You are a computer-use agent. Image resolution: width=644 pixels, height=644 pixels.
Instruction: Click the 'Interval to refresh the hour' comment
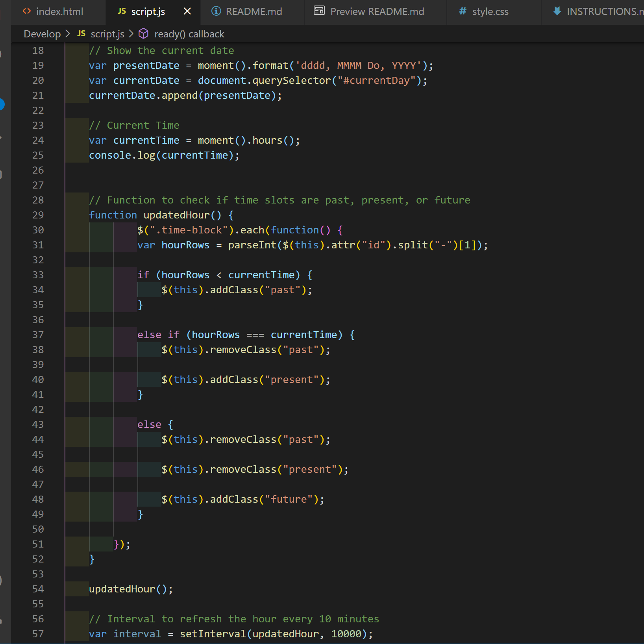(x=234, y=619)
